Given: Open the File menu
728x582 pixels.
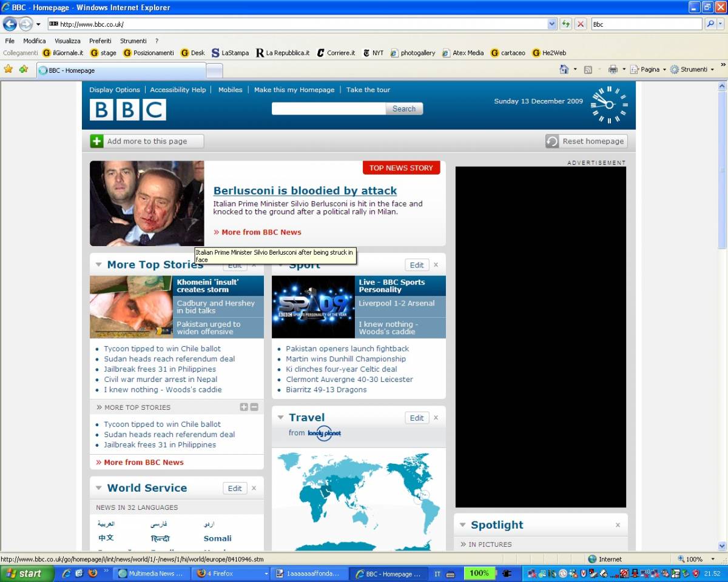Looking at the screenshot, I should (x=10, y=41).
